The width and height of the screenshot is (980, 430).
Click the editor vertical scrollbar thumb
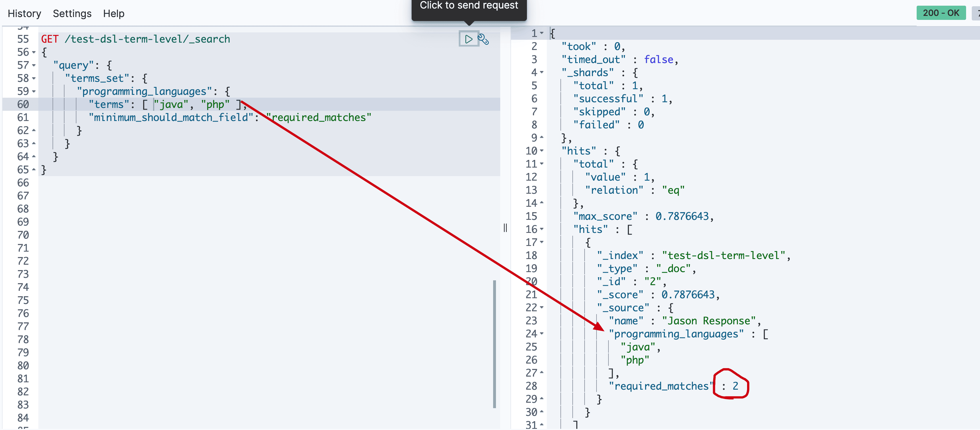click(x=494, y=344)
